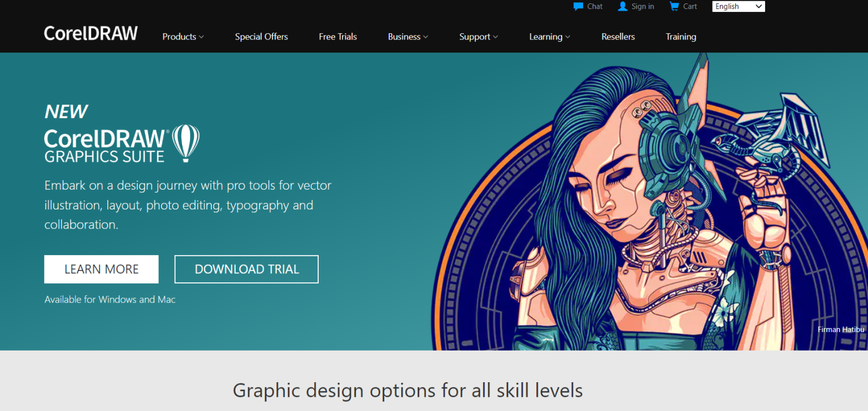Expand the Business menu chevron
This screenshot has width=868, height=411.
pos(426,37)
